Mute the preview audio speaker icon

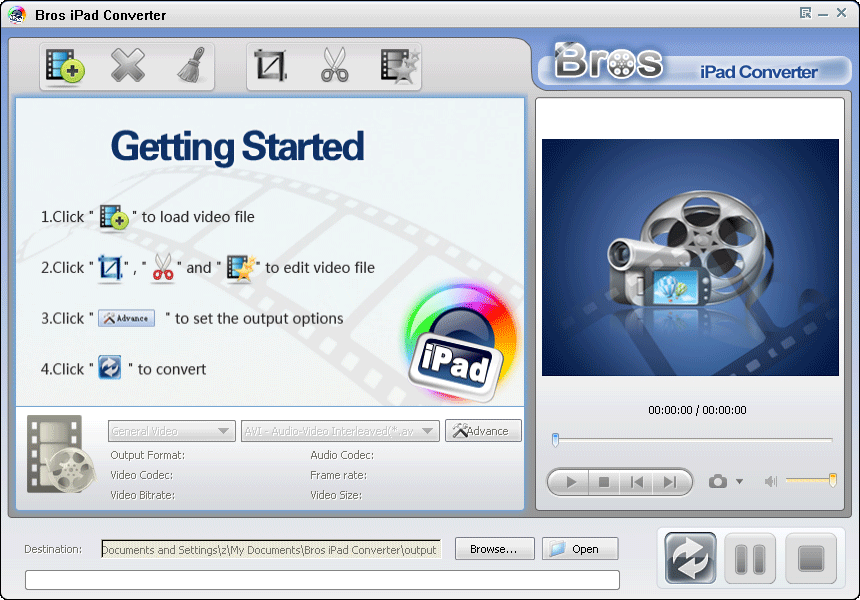click(770, 482)
